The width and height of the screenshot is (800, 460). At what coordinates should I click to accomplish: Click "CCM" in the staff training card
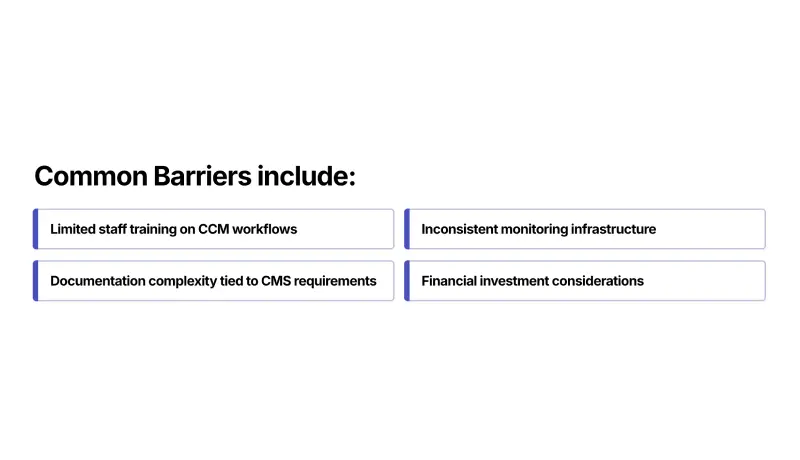tap(213, 229)
